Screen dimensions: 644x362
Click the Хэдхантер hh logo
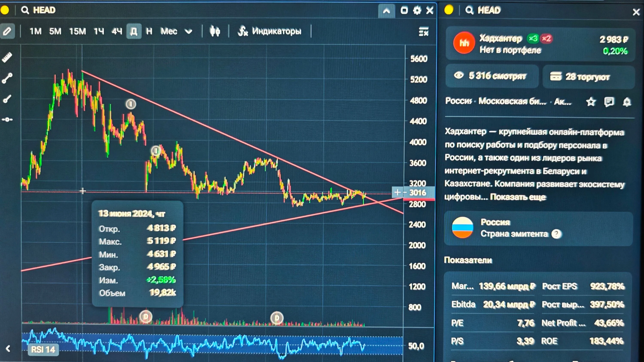point(464,43)
